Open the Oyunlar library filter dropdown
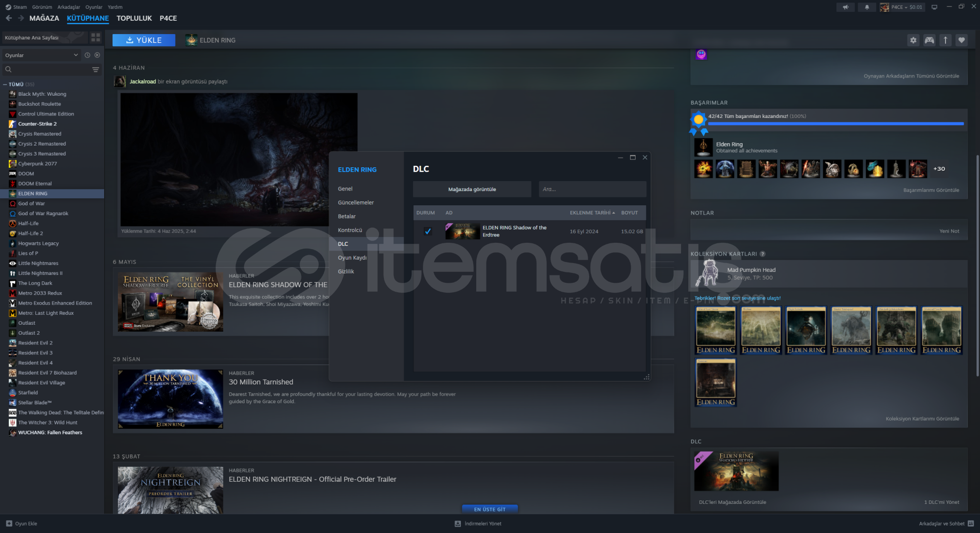The height and width of the screenshot is (533, 980). pyautogui.click(x=41, y=55)
